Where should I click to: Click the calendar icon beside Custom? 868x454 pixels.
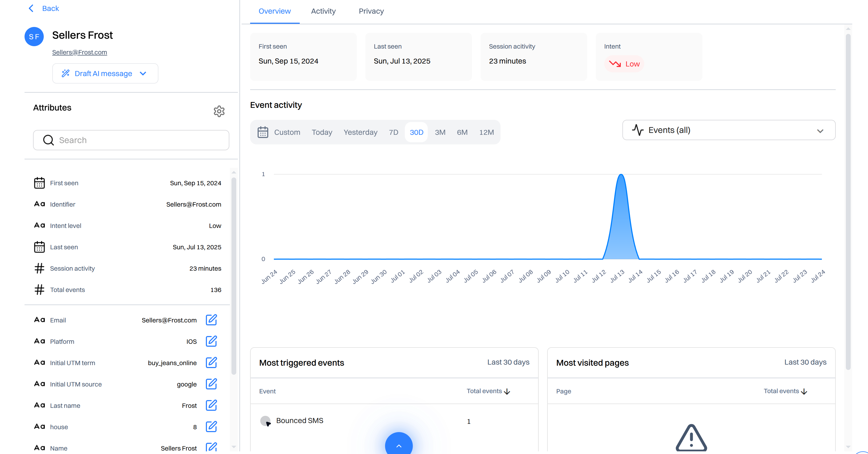(x=263, y=132)
